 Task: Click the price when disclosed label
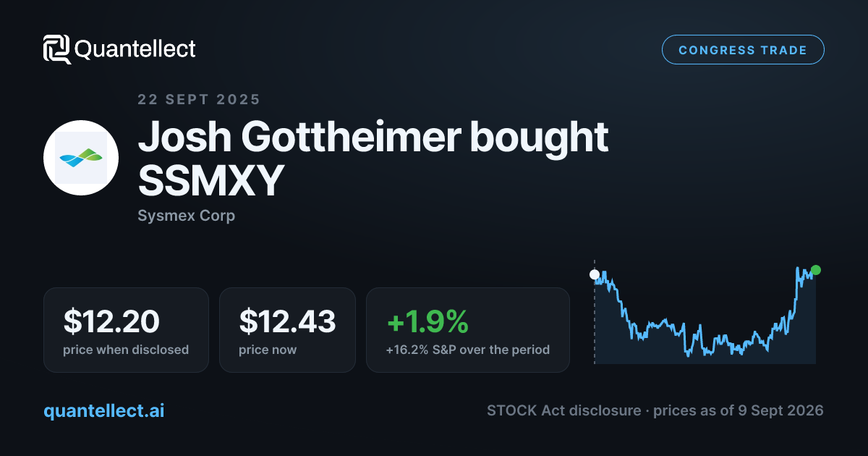[126, 350]
